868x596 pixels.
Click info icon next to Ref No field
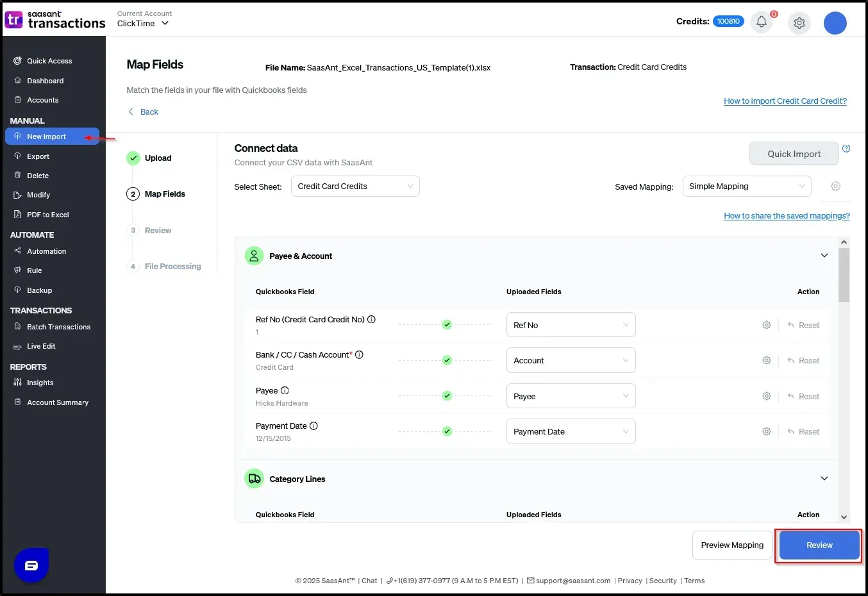point(371,319)
